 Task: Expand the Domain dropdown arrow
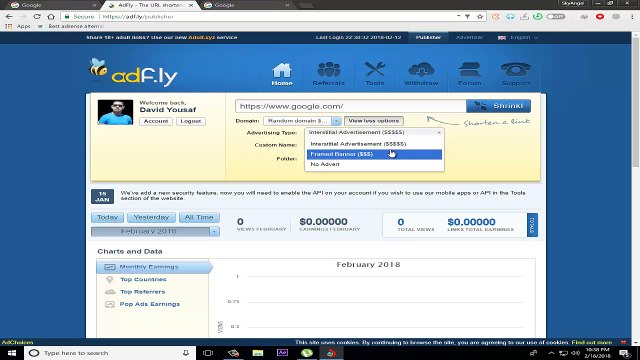pos(336,121)
